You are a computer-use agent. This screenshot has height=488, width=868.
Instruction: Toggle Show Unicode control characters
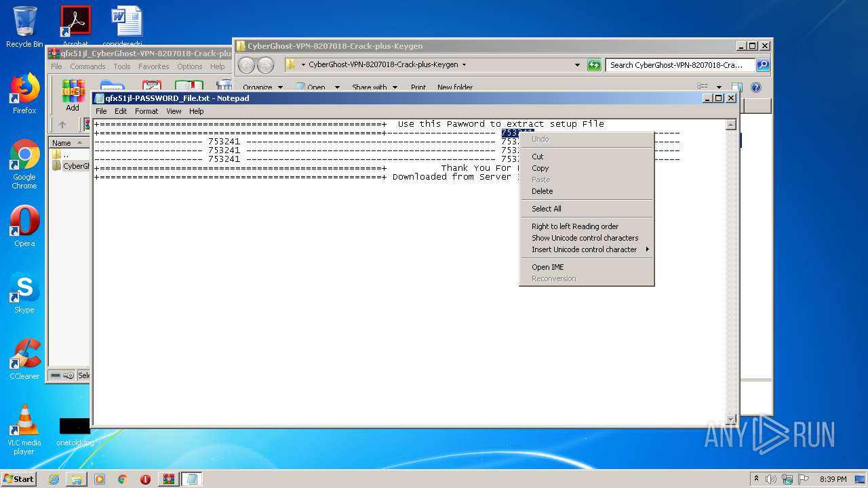coord(585,238)
